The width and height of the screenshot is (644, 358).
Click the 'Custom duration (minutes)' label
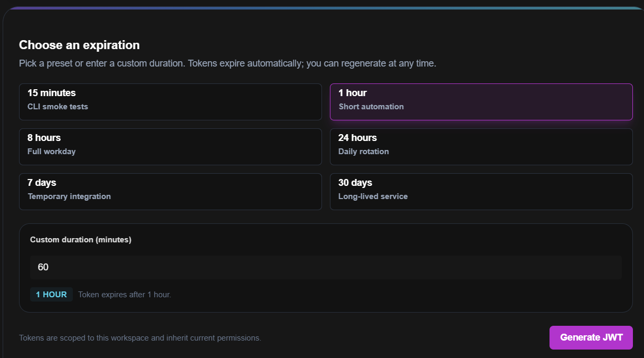pyautogui.click(x=81, y=240)
